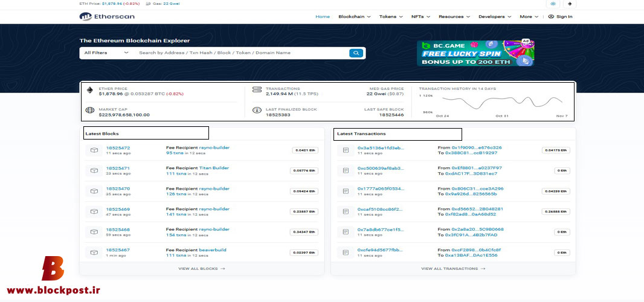The width and height of the screenshot is (644, 302).
Task: Open transaction hash 0x3a5136e1fd3eb
Action: [381, 148]
